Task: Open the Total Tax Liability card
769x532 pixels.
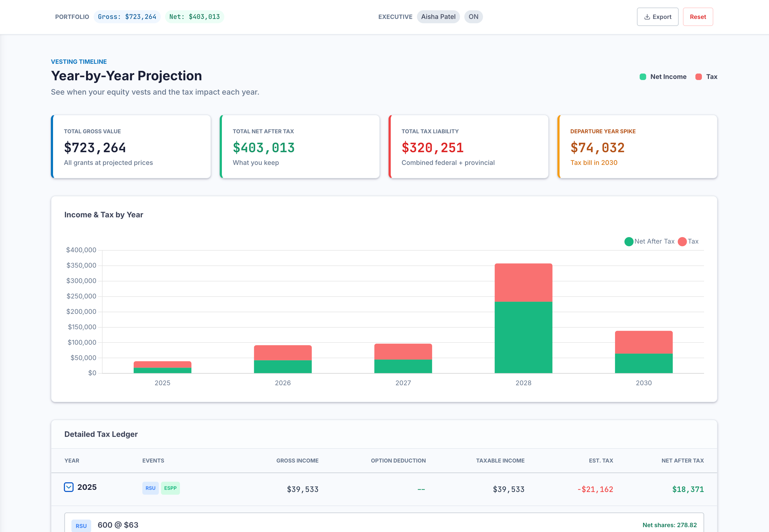Action: pyautogui.click(x=468, y=147)
